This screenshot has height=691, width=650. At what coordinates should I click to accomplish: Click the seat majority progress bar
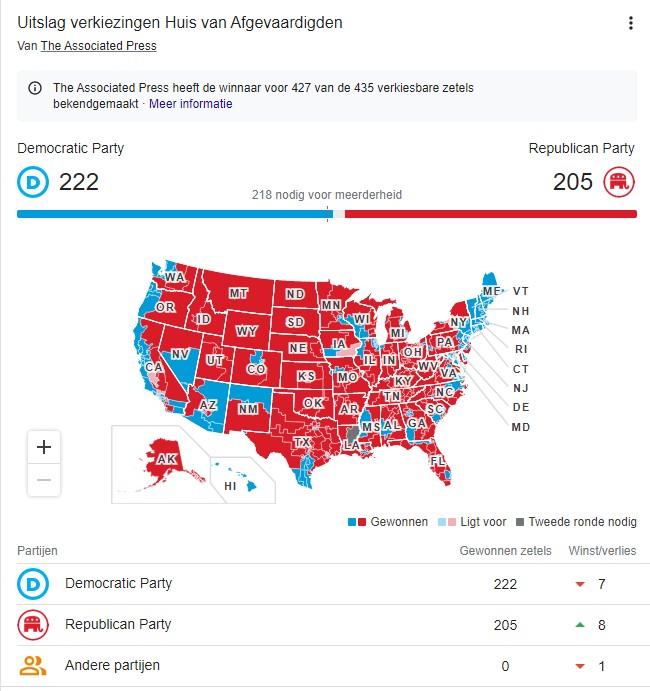click(x=327, y=214)
